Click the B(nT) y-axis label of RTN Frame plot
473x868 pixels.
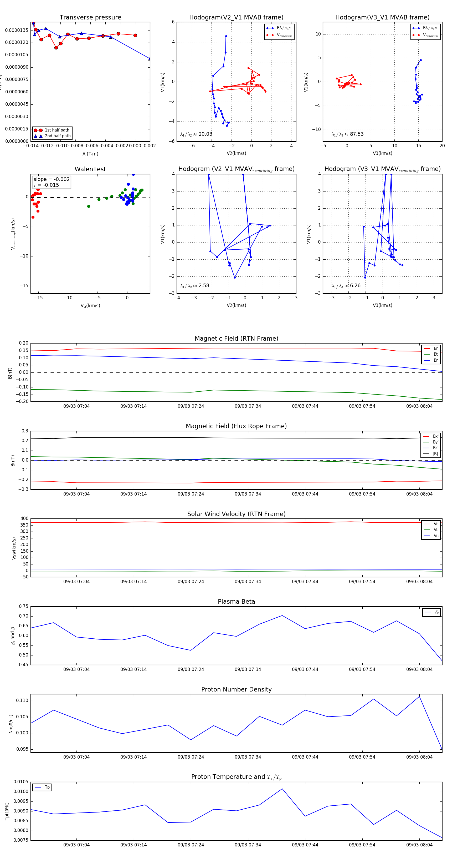coord(10,373)
